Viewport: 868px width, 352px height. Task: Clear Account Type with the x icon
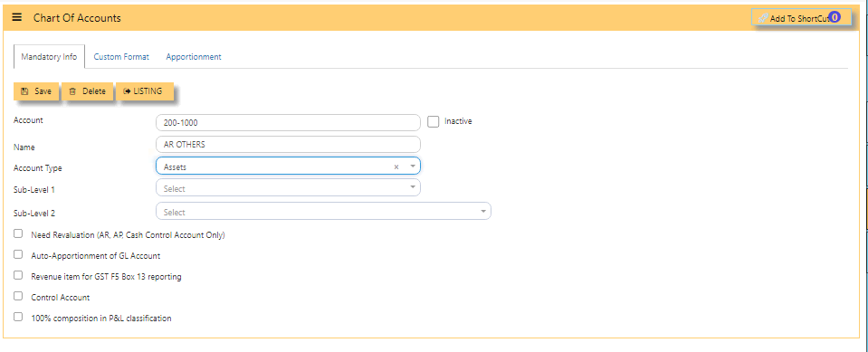[x=396, y=166]
